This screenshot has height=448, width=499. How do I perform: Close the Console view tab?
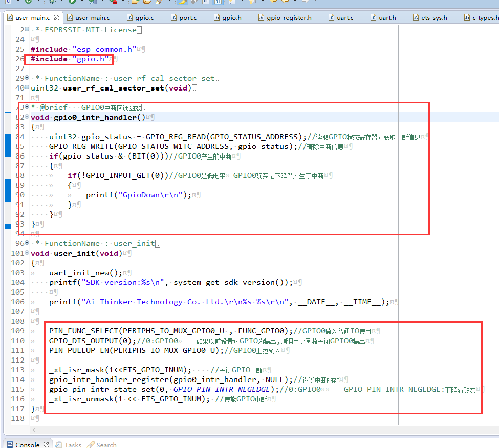pos(46,445)
